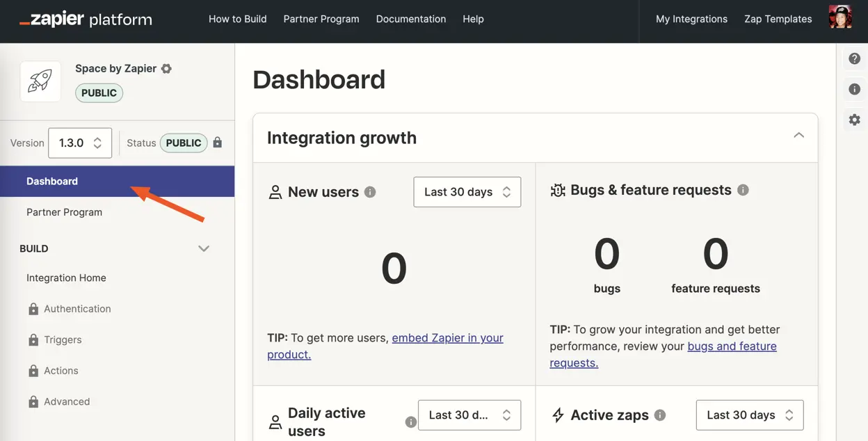868x441 pixels.
Task: Click the feature requests count zero
Action: pyautogui.click(x=716, y=254)
